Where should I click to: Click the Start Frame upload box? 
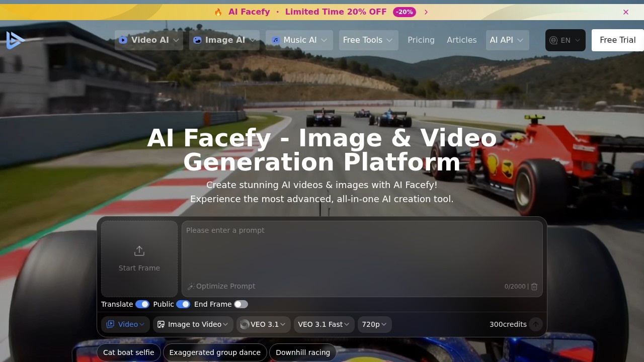[x=139, y=259]
